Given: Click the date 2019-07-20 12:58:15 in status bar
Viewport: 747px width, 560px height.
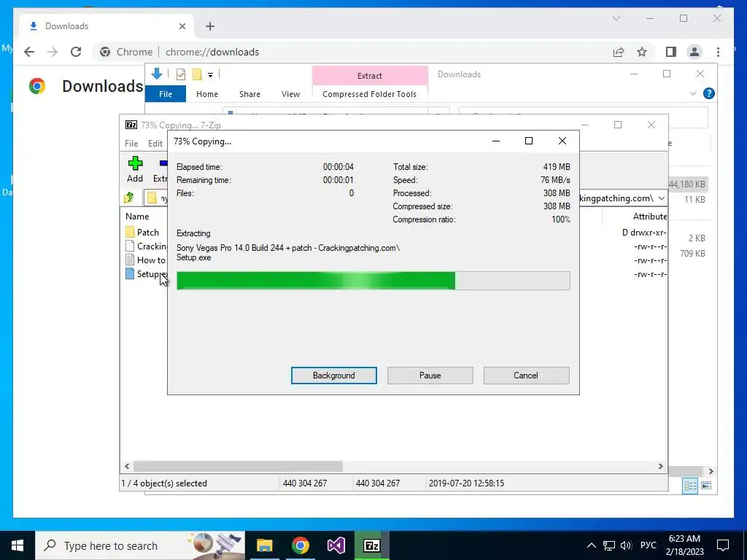Looking at the screenshot, I should tap(466, 483).
